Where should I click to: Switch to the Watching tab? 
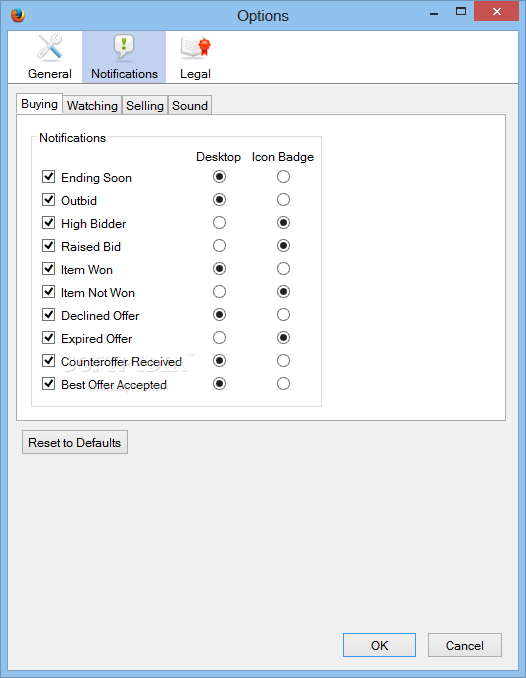pyautogui.click(x=92, y=106)
